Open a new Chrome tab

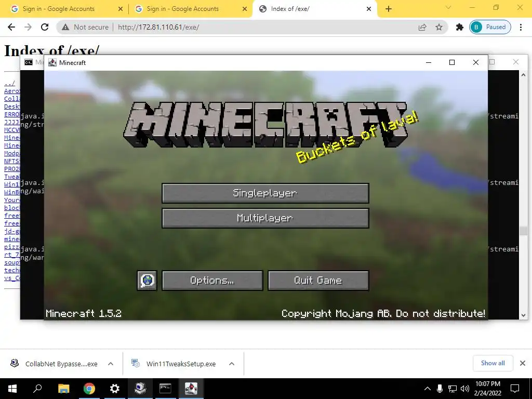389,9
